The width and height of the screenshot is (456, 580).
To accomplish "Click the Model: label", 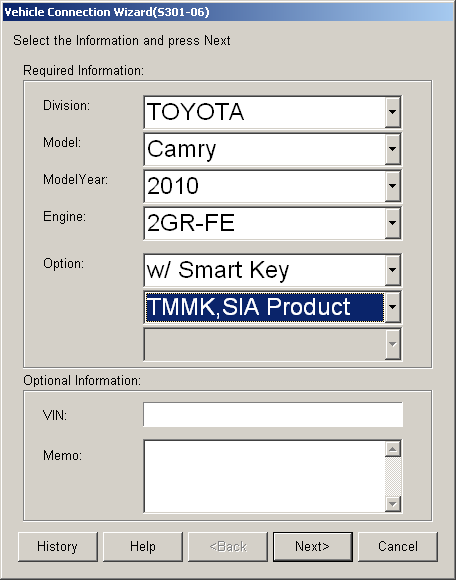I will (x=62, y=142).
